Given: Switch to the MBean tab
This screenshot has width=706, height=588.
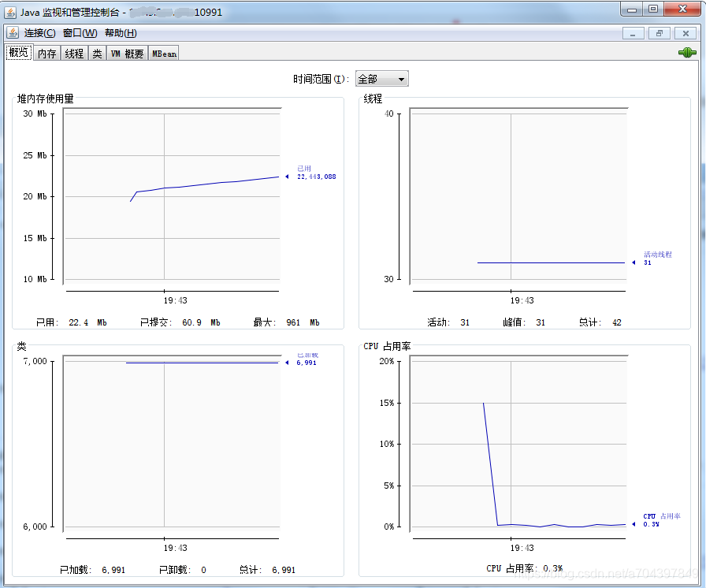Looking at the screenshot, I should pos(164,54).
